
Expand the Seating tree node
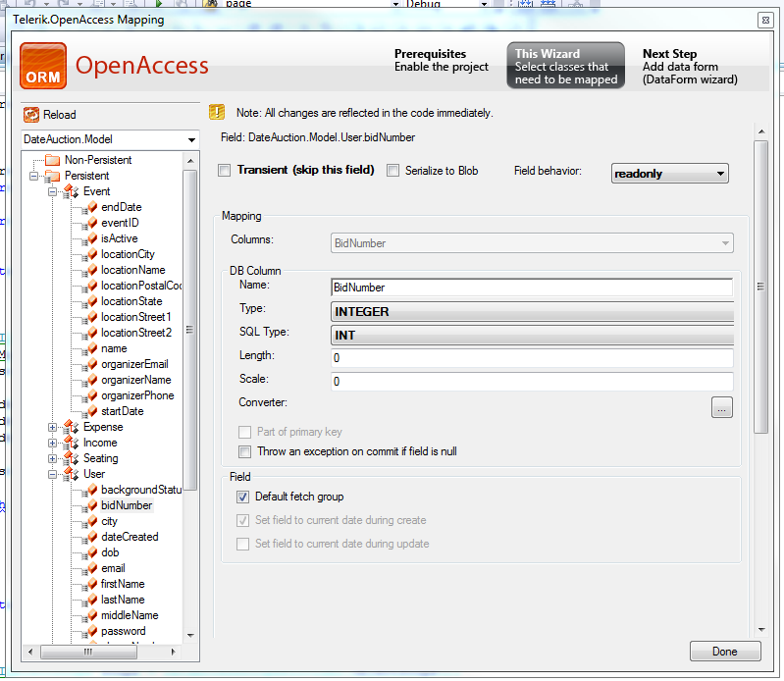tap(53, 458)
